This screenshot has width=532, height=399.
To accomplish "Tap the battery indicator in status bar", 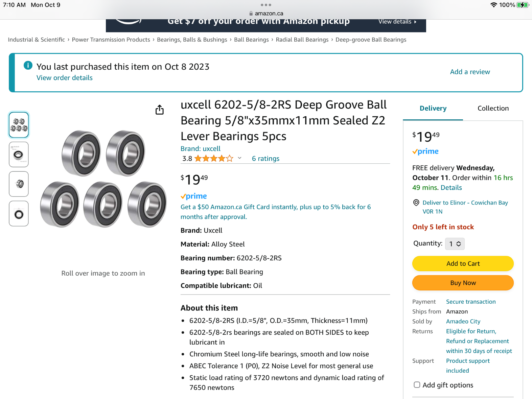I will click(x=523, y=5).
